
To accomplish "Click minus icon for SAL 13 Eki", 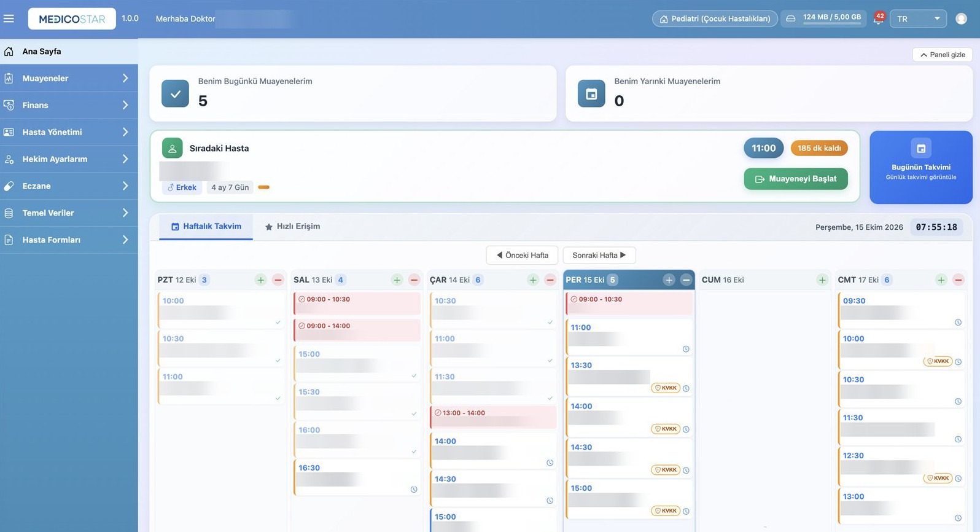I will 414,280.
